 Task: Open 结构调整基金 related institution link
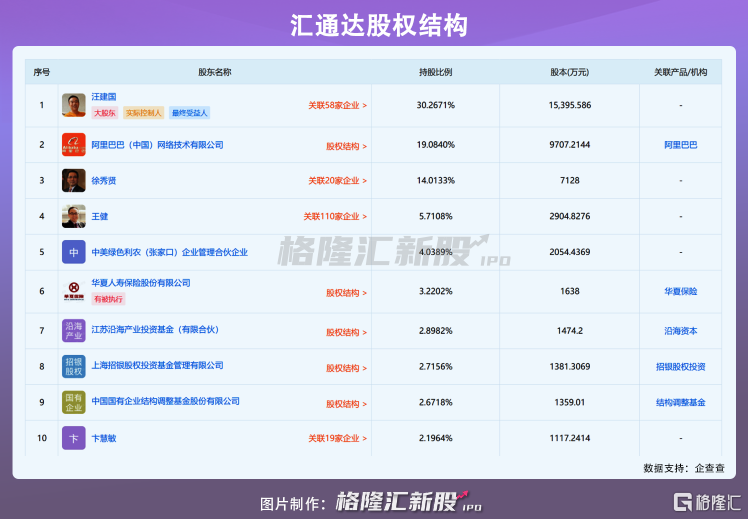pyautogui.click(x=680, y=402)
